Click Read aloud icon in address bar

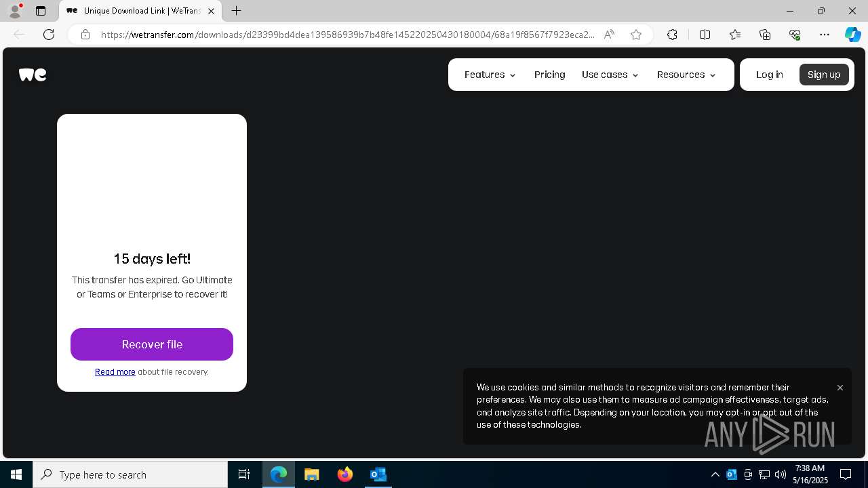(x=609, y=35)
